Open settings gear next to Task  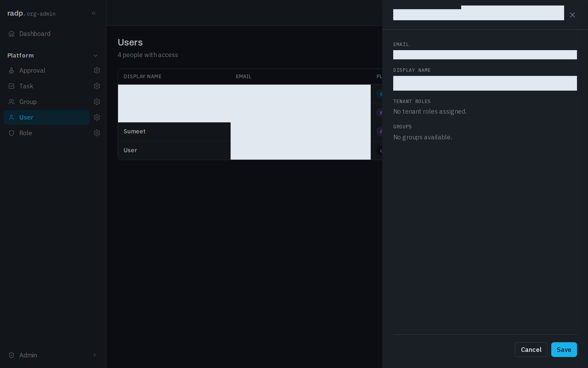(97, 86)
